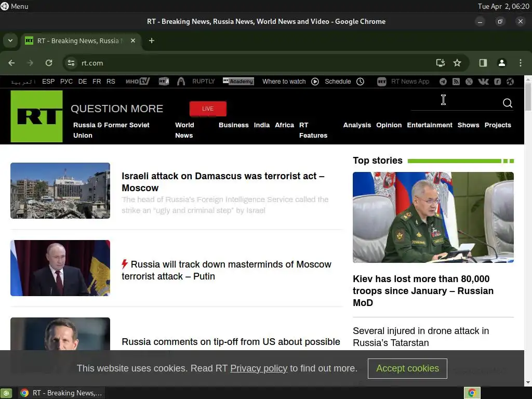Open Entertainment section
532x399 pixels.
pyautogui.click(x=430, y=125)
